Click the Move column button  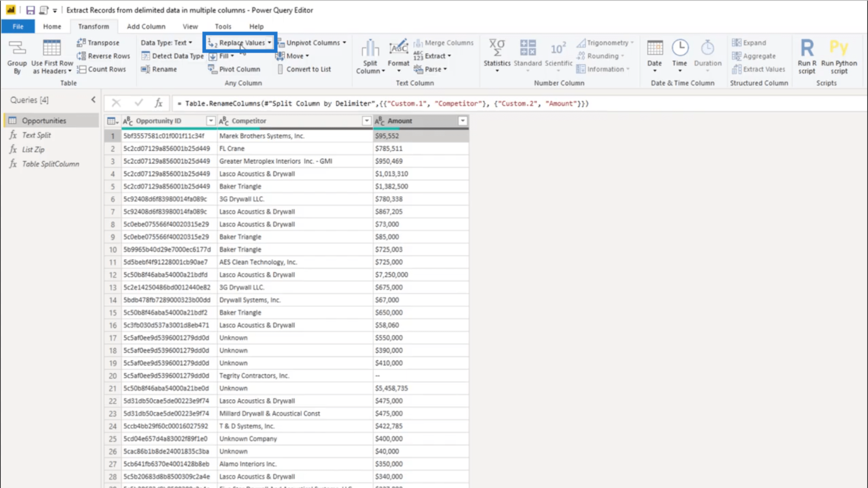(292, 56)
